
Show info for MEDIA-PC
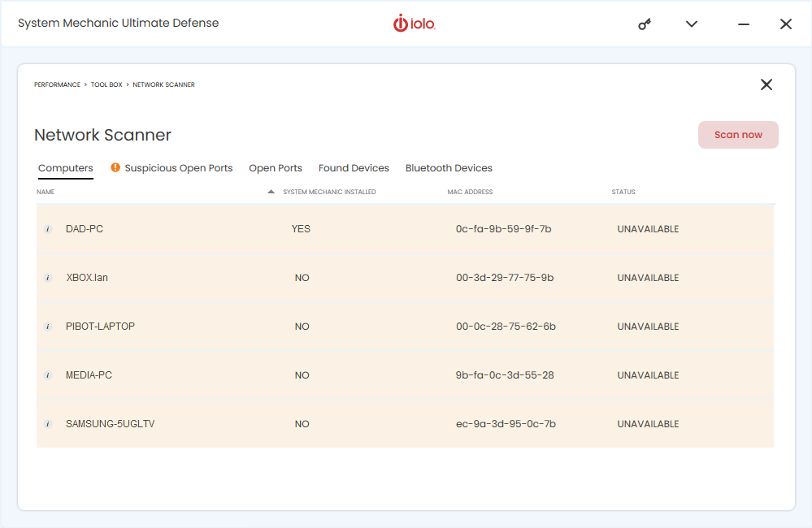(48, 374)
